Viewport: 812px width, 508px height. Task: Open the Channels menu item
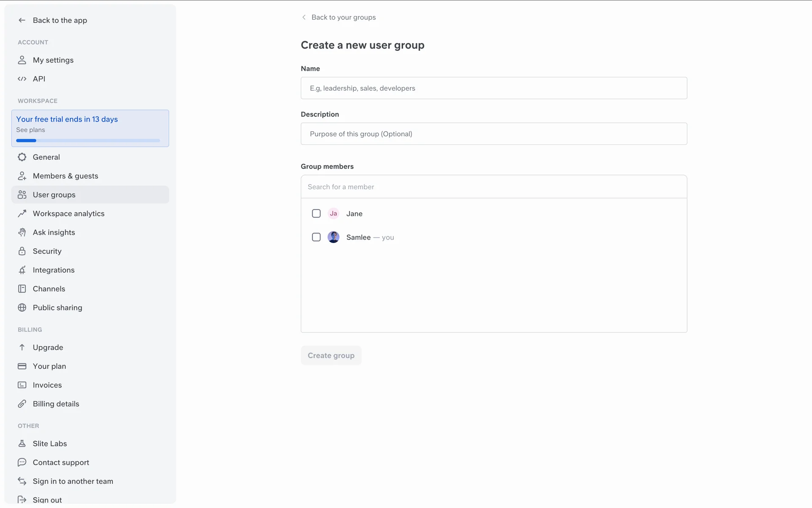pos(49,289)
